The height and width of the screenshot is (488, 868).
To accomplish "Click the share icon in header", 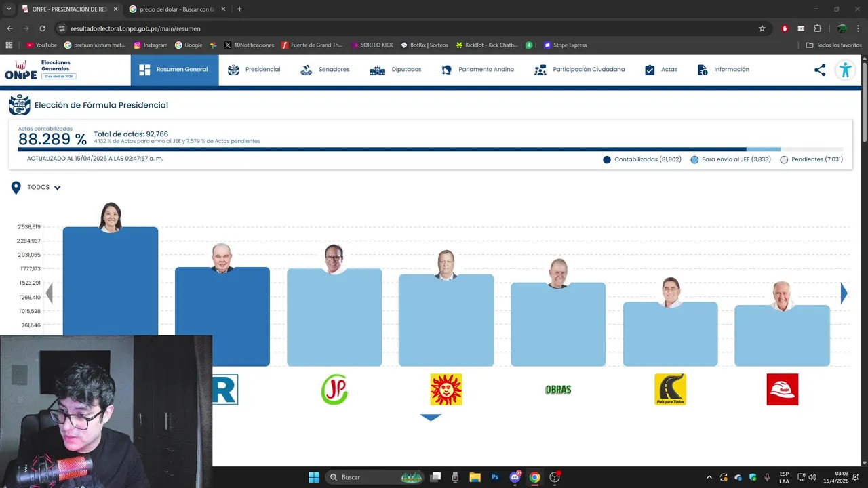I will [x=820, y=70].
